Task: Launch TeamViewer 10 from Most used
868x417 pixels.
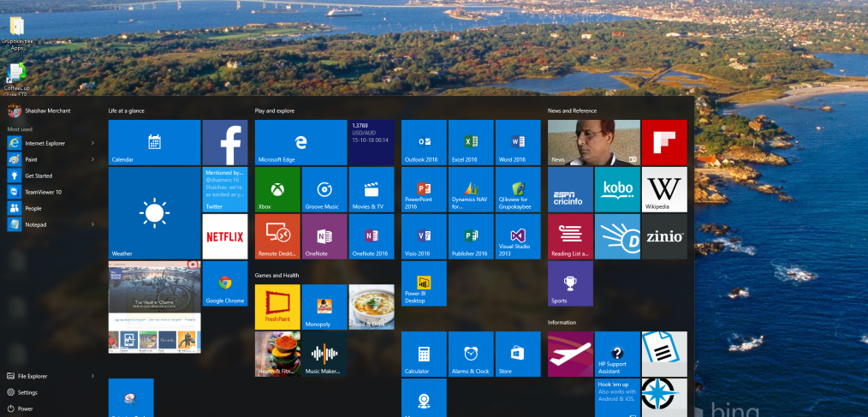Action: tap(51, 192)
